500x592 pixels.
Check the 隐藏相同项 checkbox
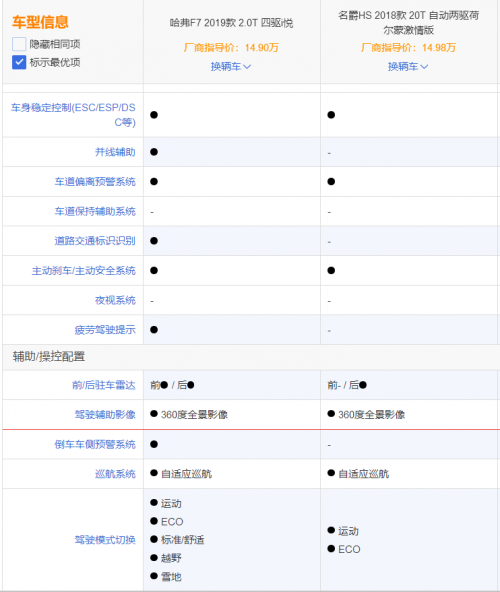pos(19,44)
